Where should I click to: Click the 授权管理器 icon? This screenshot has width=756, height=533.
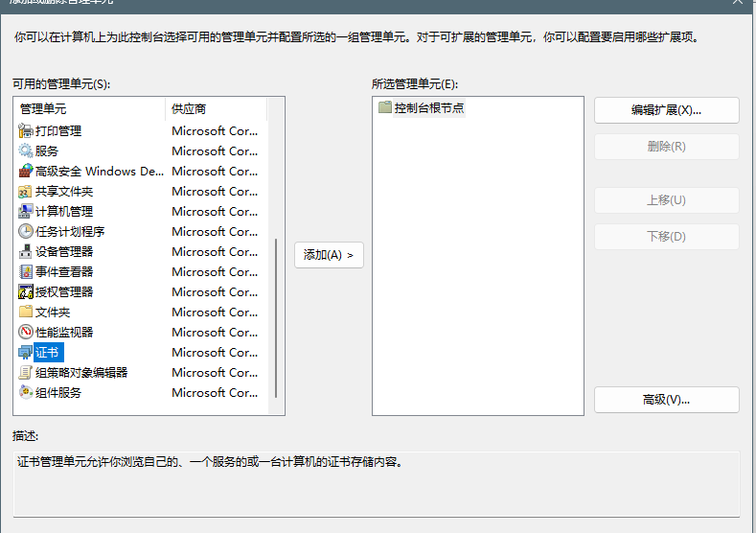tap(26, 292)
